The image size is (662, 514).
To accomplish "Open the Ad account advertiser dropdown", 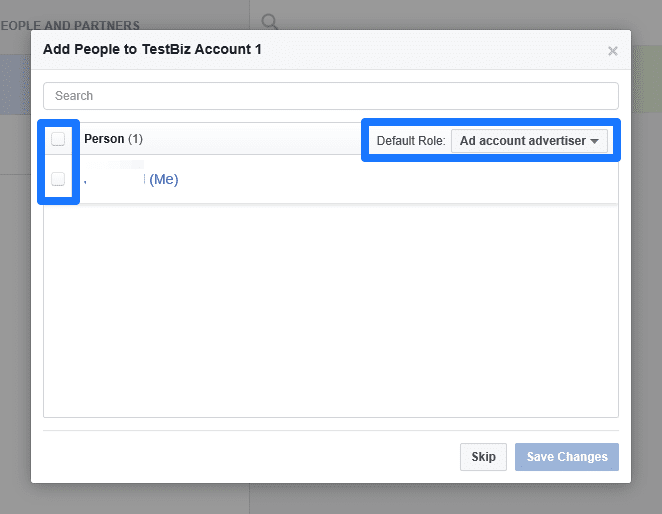I will pyautogui.click(x=529, y=141).
